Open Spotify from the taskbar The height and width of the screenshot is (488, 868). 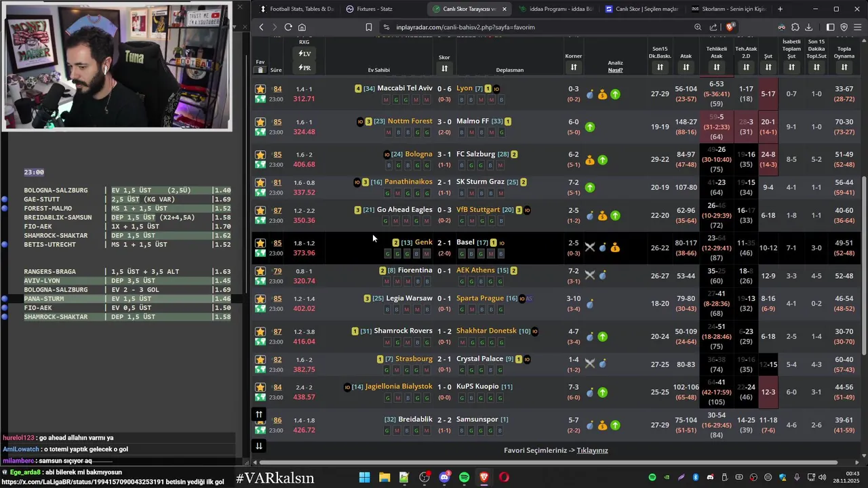[464, 477]
